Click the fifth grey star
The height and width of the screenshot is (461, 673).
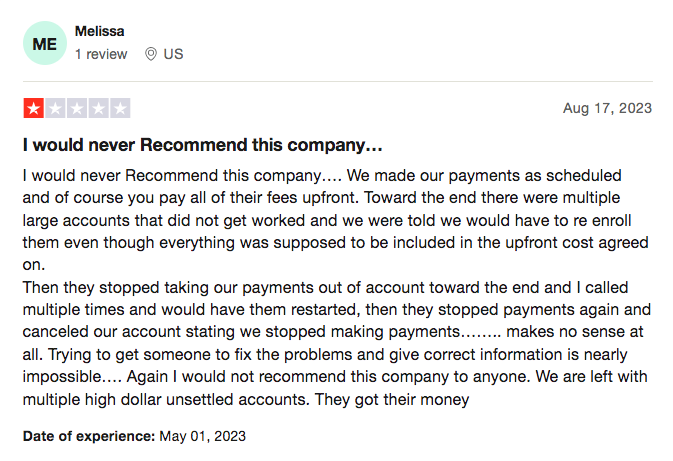pyautogui.click(x=120, y=108)
